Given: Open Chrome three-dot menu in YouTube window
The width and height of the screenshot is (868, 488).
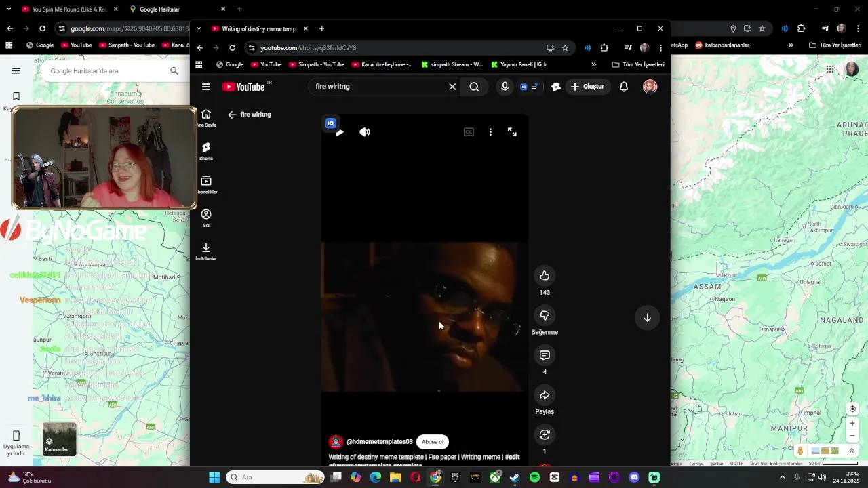Looking at the screenshot, I should coord(660,48).
